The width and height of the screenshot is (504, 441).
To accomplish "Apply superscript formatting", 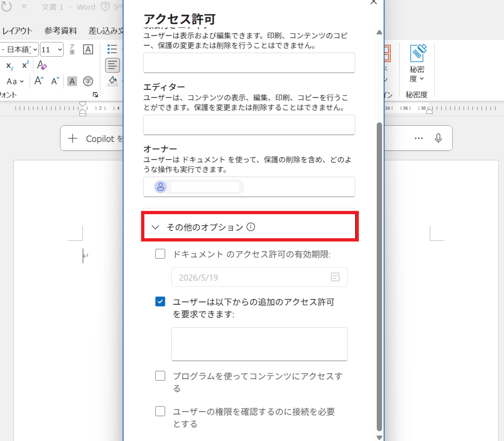I will (26, 65).
